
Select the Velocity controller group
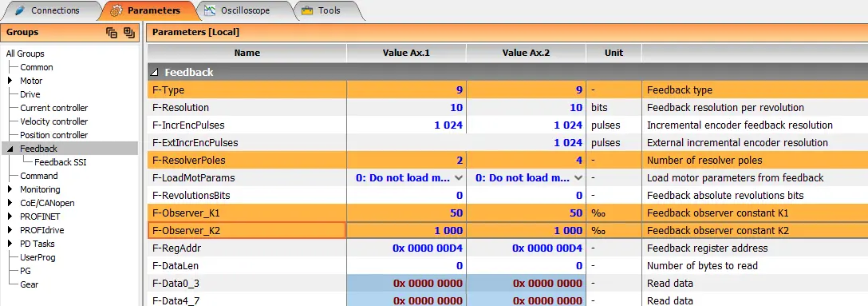click(53, 121)
